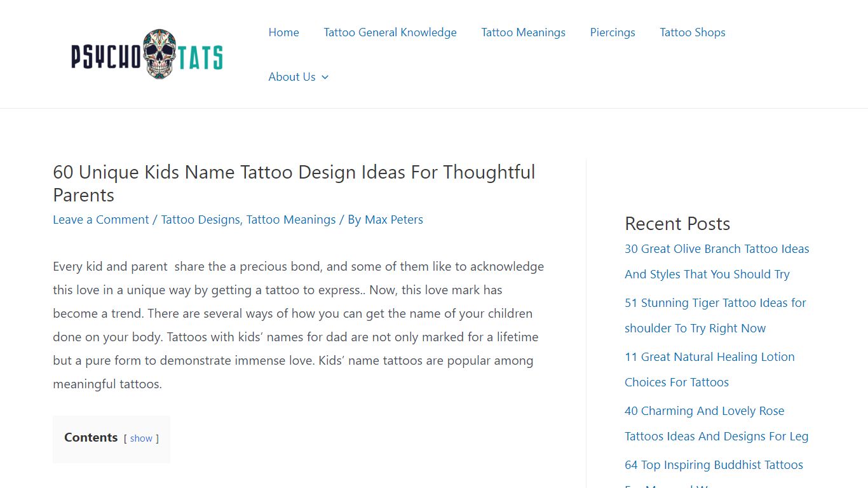
Task: Open the Tattoo Shops menu item
Action: point(693,32)
